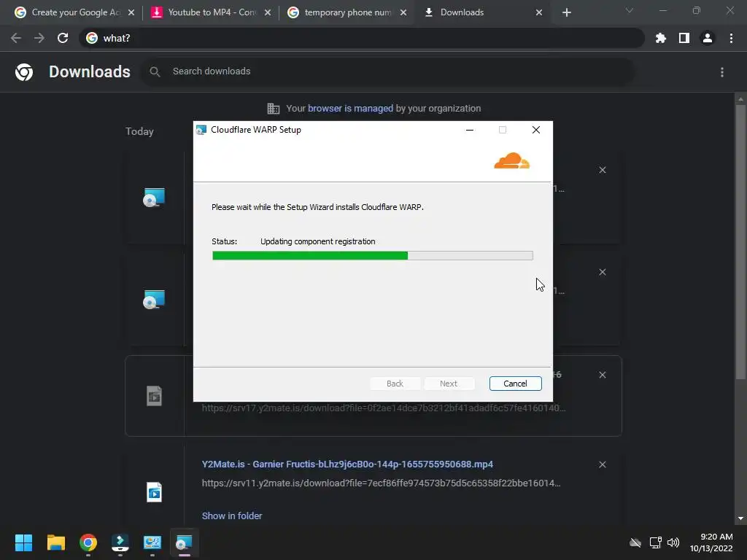747x560 pixels.
Task: Open the browser is managed link
Action: pyautogui.click(x=350, y=109)
